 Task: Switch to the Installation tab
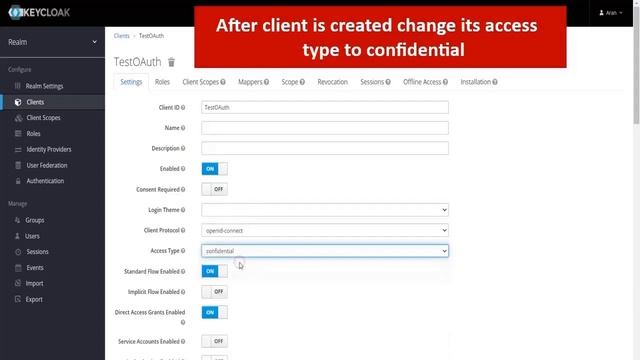click(x=479, y=82)
